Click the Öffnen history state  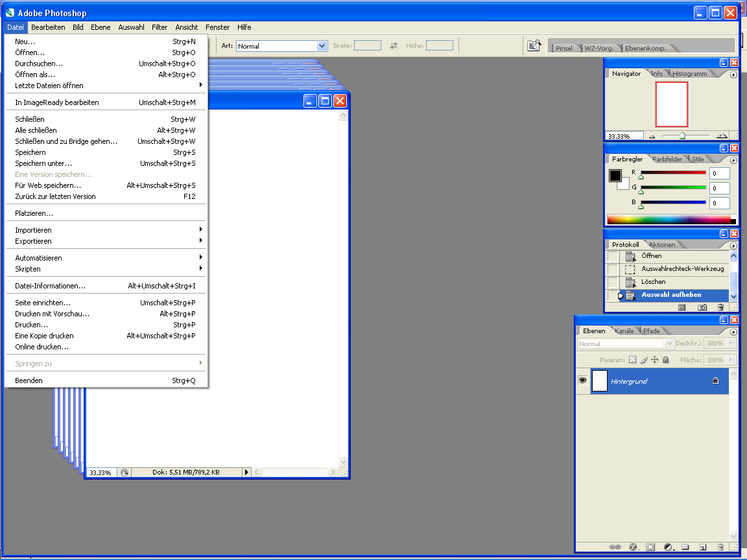tap(674, 256)
